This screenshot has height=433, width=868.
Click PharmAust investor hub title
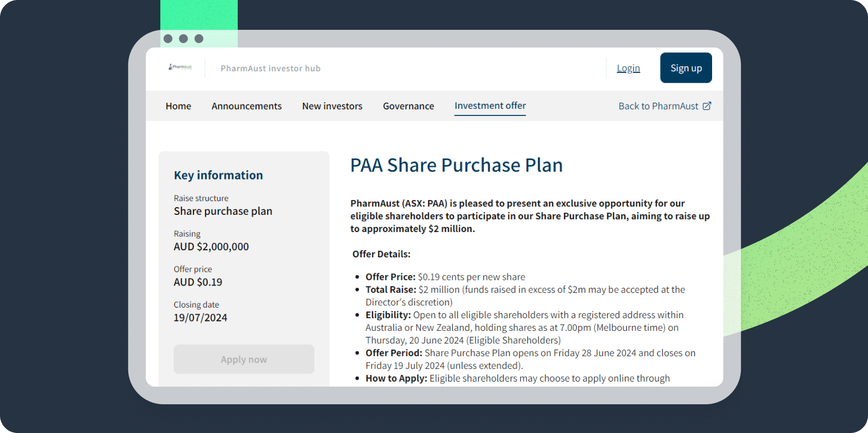(x=270, y=68)
